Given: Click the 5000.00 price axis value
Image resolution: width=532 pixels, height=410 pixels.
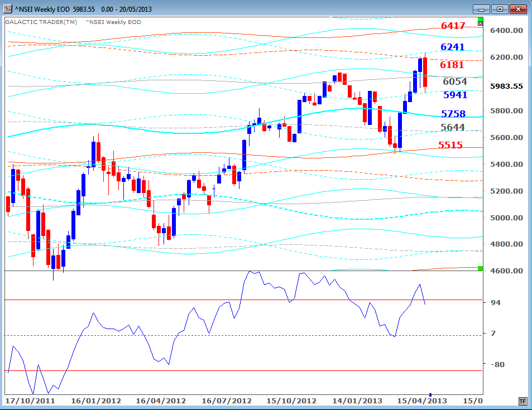Looking at the screenshot, I should click(x=506, y=218).
